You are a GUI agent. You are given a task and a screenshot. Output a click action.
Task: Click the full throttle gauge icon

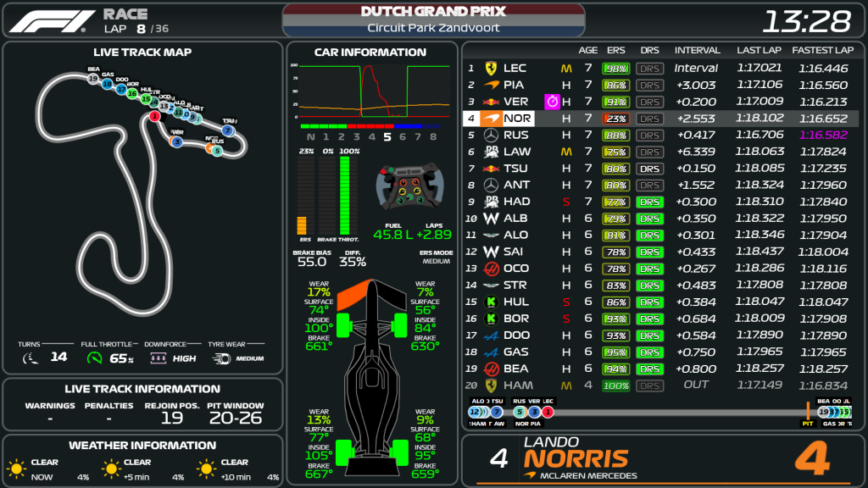tap(95, 358)
